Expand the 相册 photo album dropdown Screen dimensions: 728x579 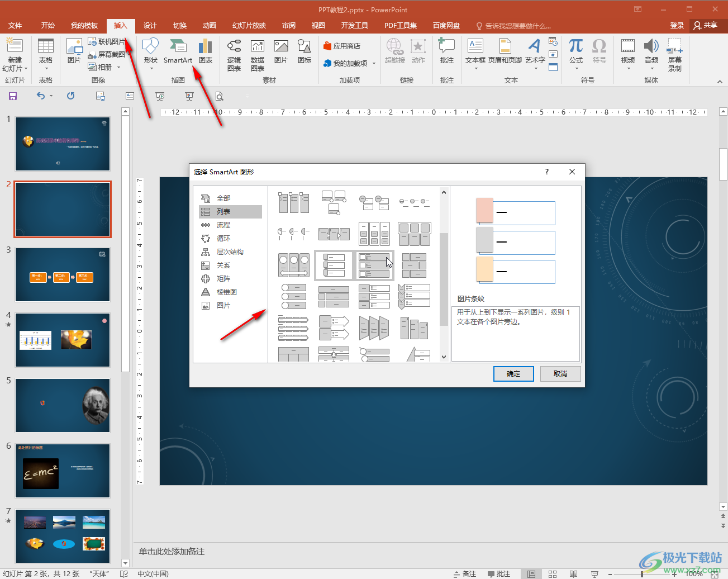tap(118, 68)
